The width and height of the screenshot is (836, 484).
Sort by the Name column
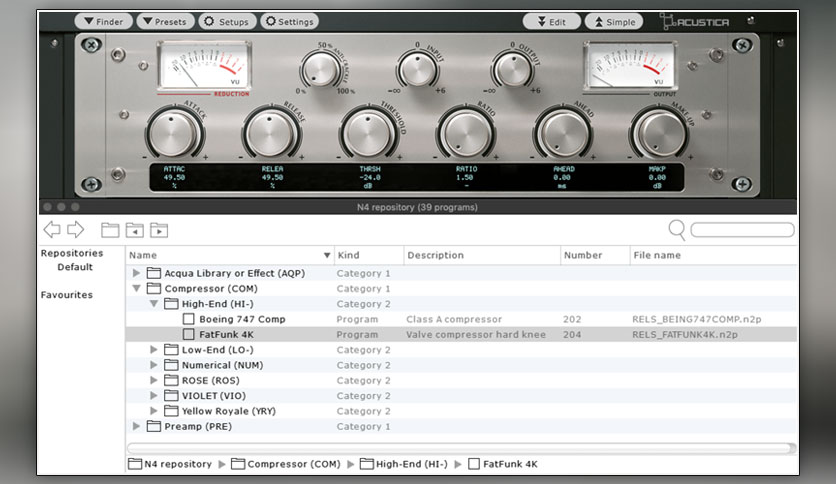point(230,255)
